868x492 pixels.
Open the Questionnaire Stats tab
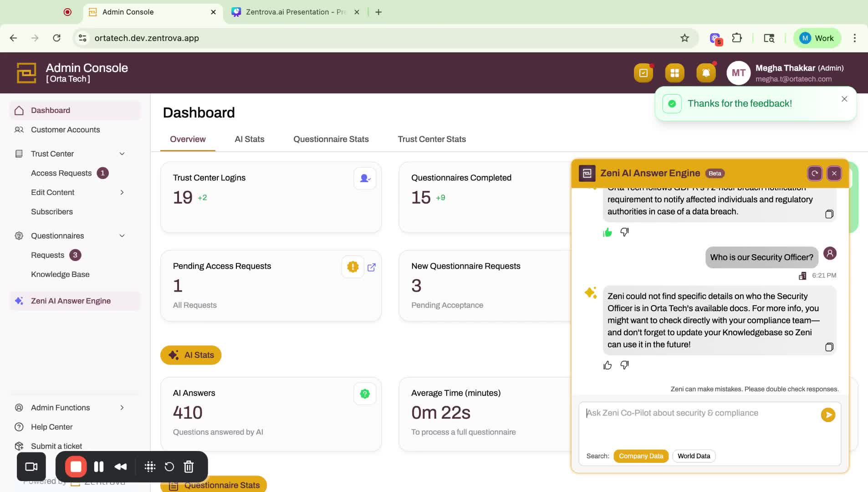331,139
